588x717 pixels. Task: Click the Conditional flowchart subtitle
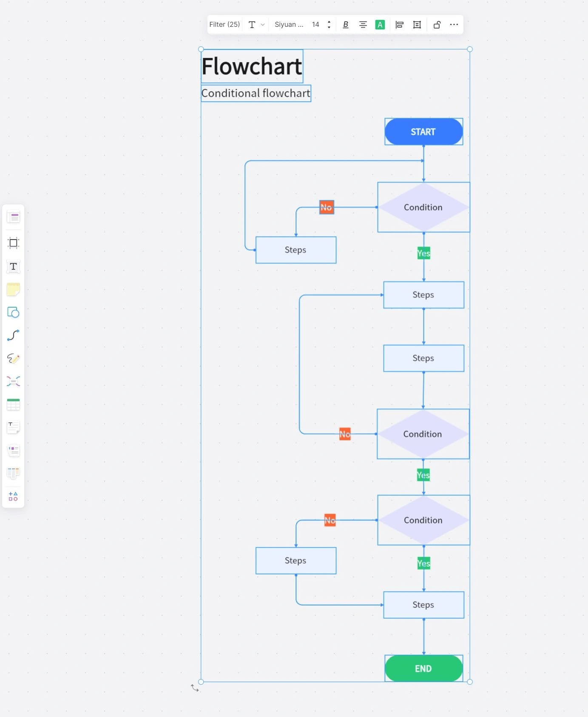256,93
